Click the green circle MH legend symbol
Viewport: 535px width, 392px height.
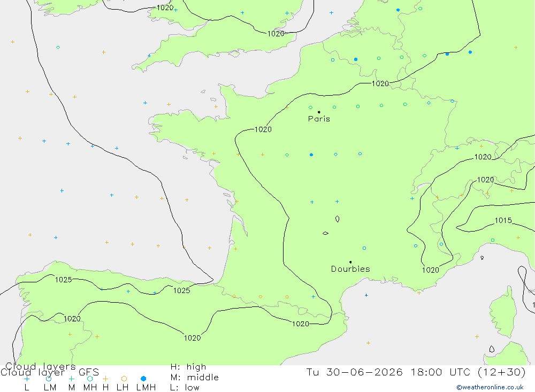90,379
